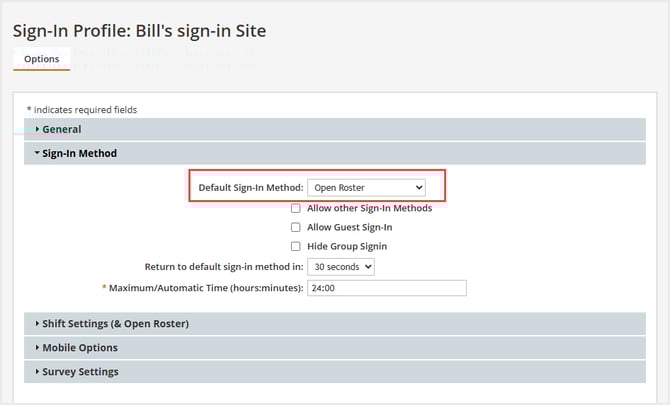The image size is (670, 405).
Task: Click into the Maximum/Automatic Time field
Action: (387, 288)
